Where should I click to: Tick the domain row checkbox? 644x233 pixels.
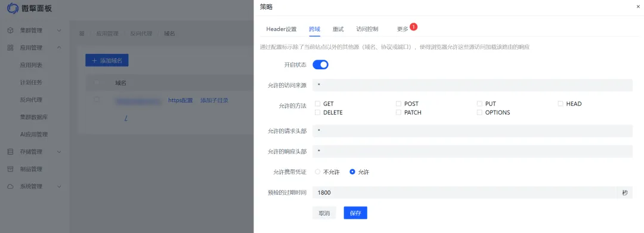pos(97,100)
